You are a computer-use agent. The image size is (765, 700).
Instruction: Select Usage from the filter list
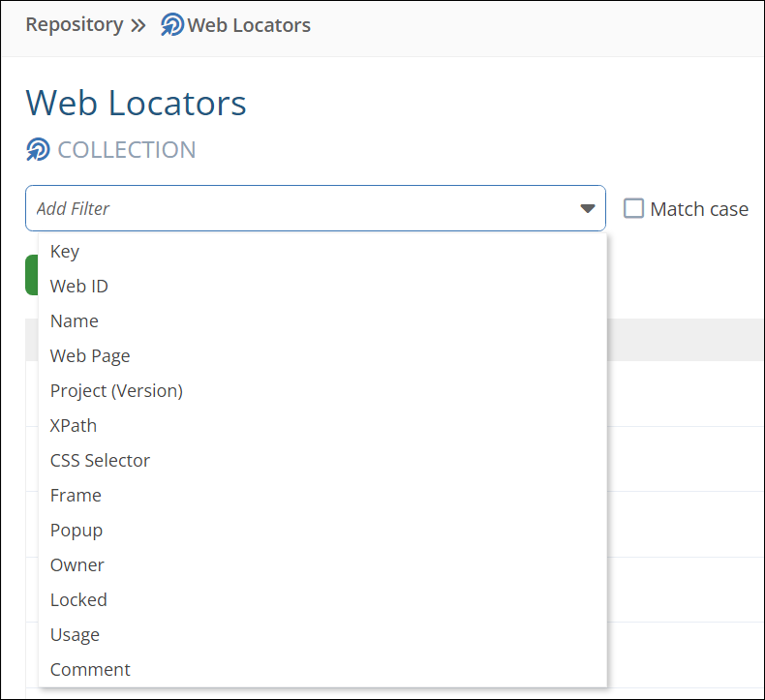point(75,635)
